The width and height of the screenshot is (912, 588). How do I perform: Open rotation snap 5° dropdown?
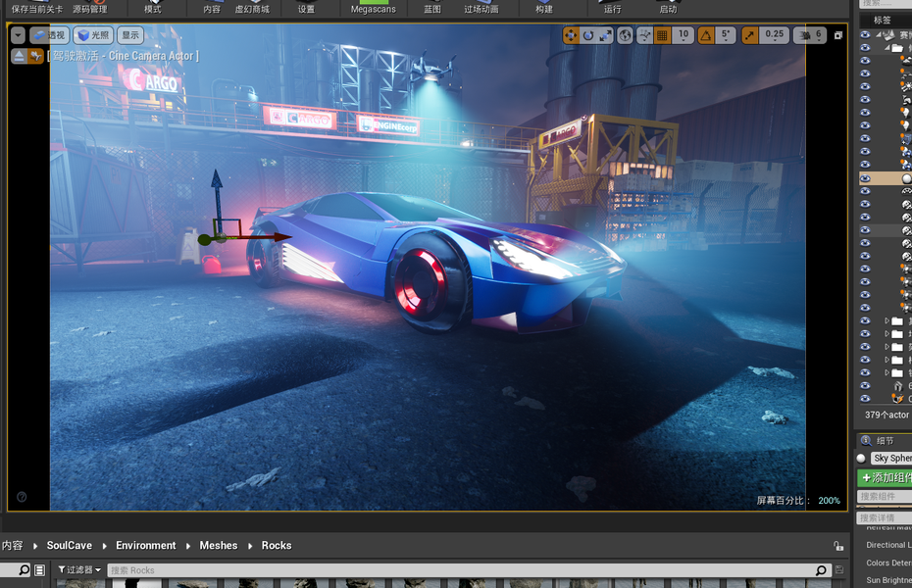[x=726, y=35]
